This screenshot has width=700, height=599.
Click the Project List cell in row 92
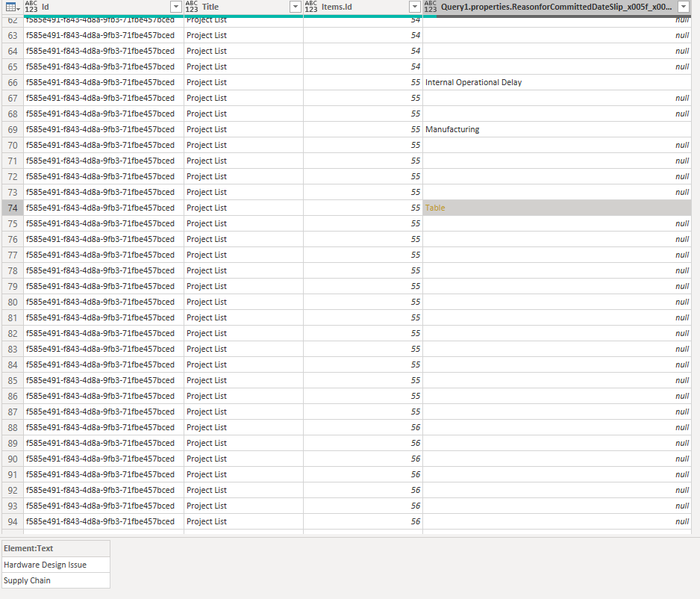pos(244,490)
